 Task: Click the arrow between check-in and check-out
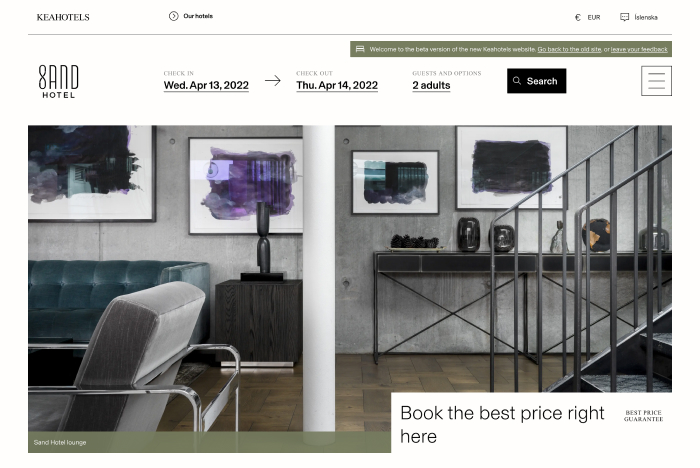pos(272,80)
